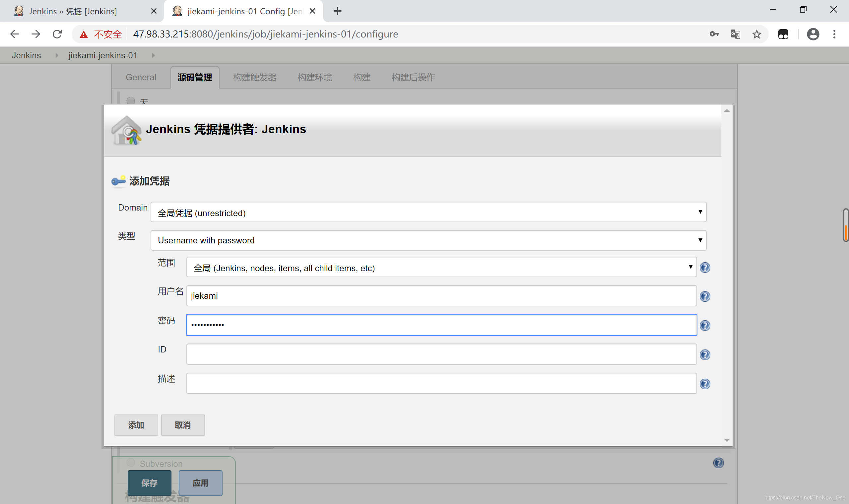The image size is (849, 504).
Task: Click 应用 apply button
Action: [200, 483]
